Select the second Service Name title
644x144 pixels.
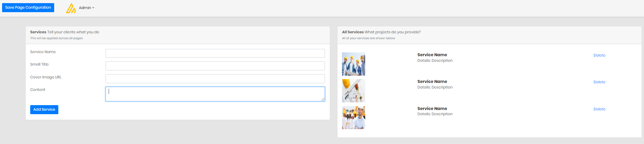tap(432, 82)
